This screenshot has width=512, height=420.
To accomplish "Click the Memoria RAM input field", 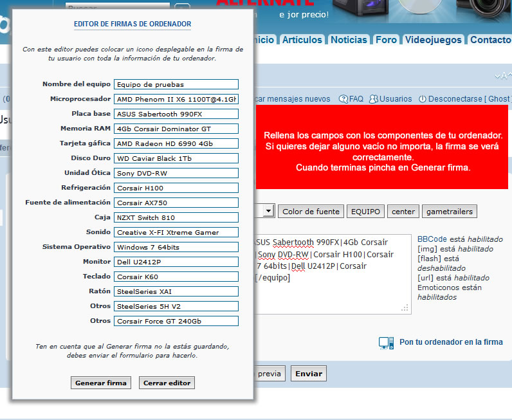I will point(176,129).
